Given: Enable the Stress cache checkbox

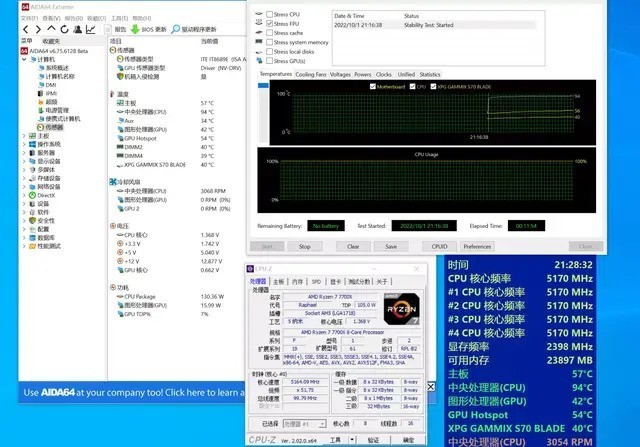Looking at the screenshot, I should coord(269,33).
